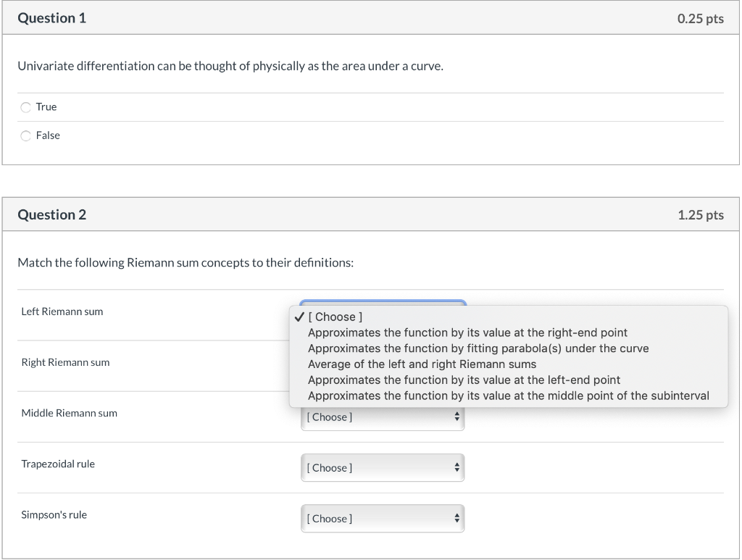742x560 pixels.
Task: Choose the right-end point definition option
Action: point(467,333)
